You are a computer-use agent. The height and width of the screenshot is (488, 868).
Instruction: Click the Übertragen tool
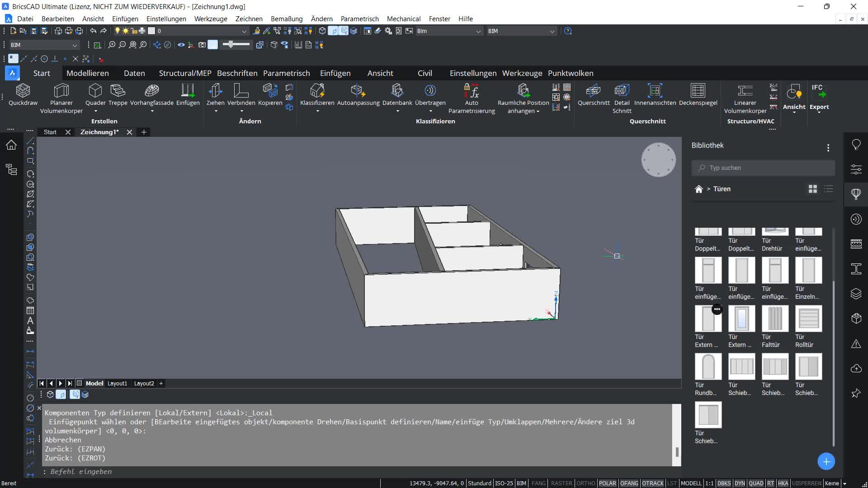tap(430, 95)
